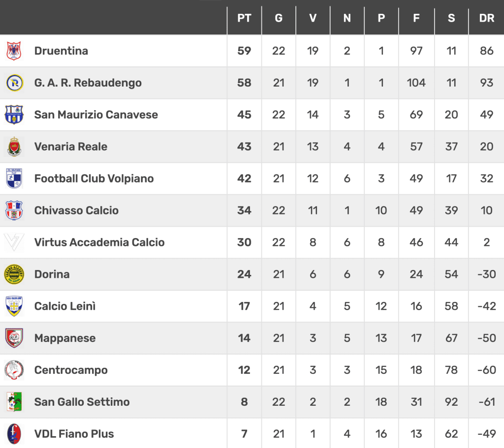Click the Chivasso Calcio shield logo

(x=14, y=210)
